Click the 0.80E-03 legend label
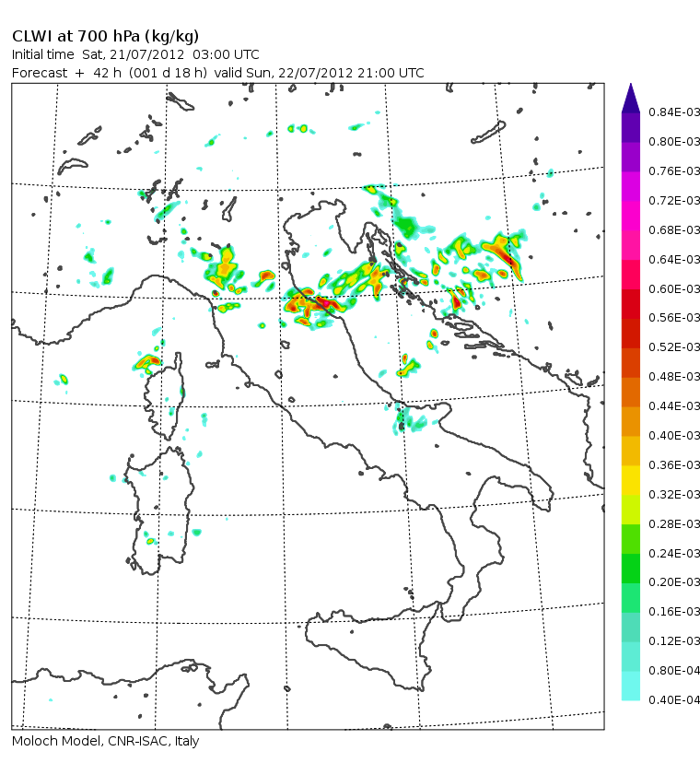The height and width of the screenshot is (763, 700). [x=674, y=142]
